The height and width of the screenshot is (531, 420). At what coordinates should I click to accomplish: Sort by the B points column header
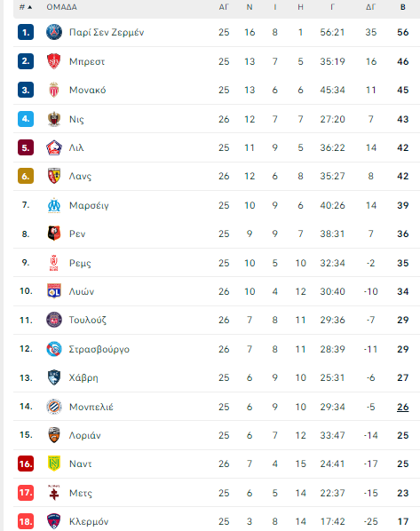click(403, 7)
